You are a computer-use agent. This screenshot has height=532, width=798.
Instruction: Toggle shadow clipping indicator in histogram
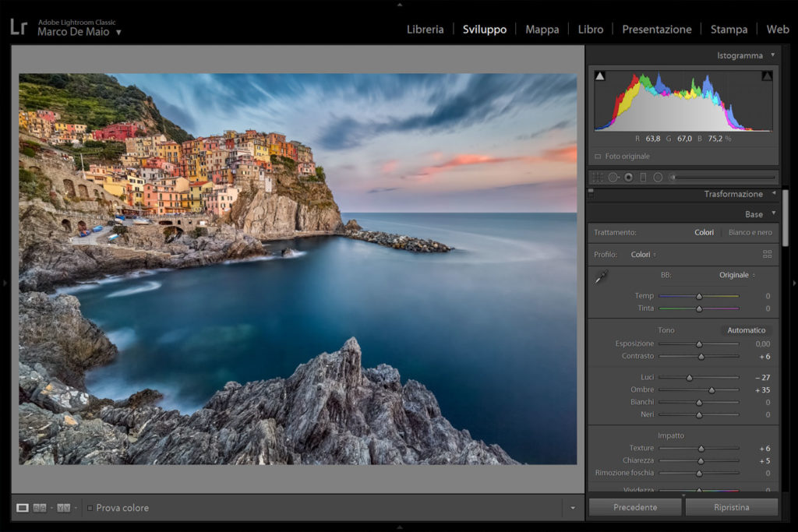pos(600,76)
